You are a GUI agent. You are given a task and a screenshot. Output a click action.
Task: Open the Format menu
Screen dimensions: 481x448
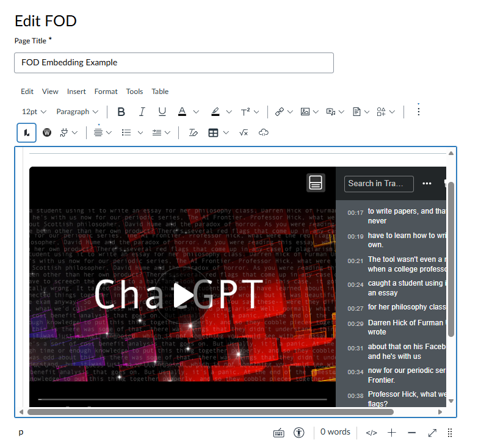[x=106, y=92]
